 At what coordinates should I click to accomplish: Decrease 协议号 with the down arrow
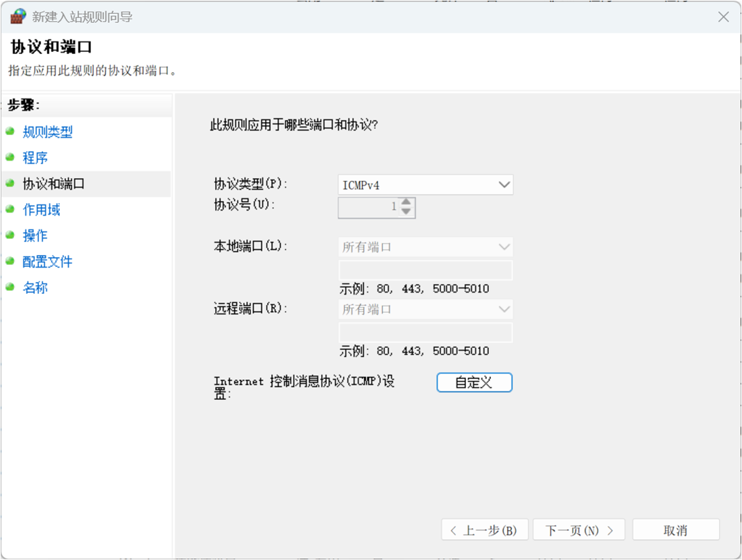point(406,212)
